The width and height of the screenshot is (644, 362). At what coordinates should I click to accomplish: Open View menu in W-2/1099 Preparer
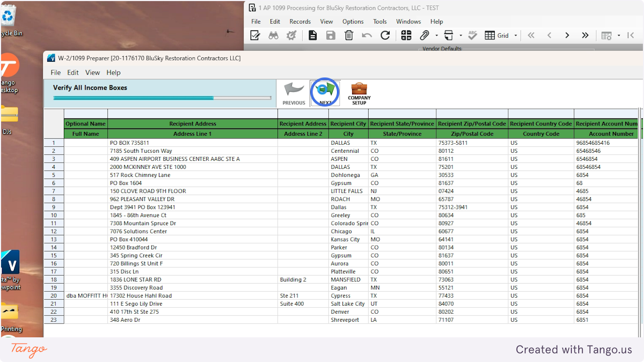[92, 72]
